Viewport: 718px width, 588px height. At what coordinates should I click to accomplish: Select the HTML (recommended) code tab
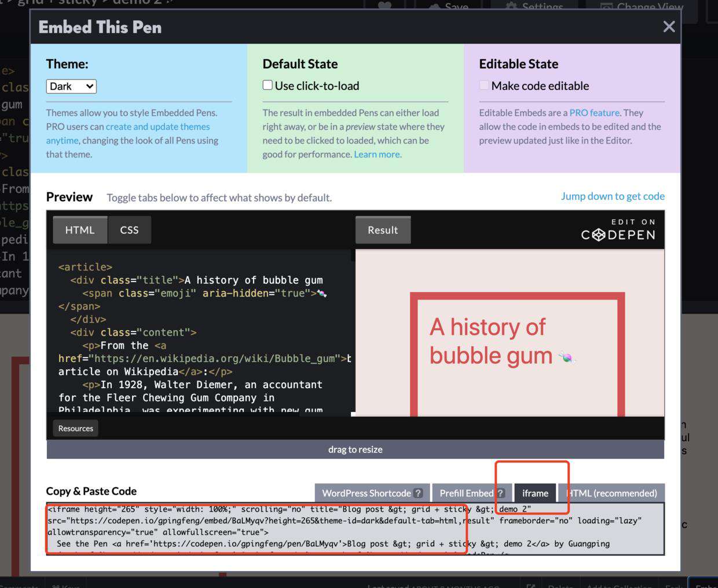[x=611, y=493]
